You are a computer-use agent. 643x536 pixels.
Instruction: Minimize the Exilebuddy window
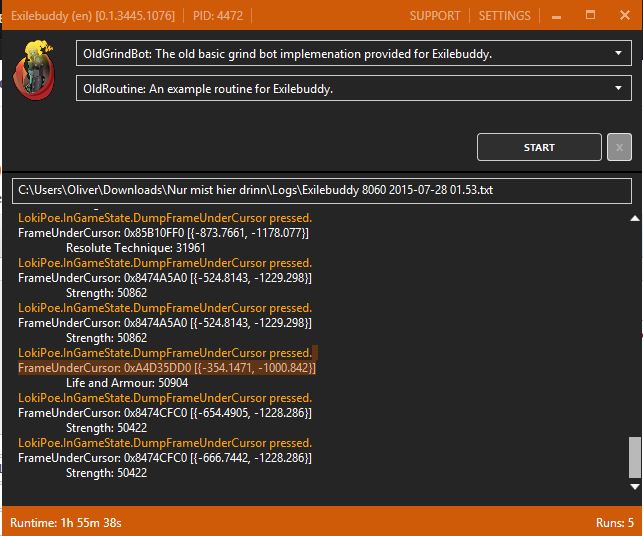(556, 16)
